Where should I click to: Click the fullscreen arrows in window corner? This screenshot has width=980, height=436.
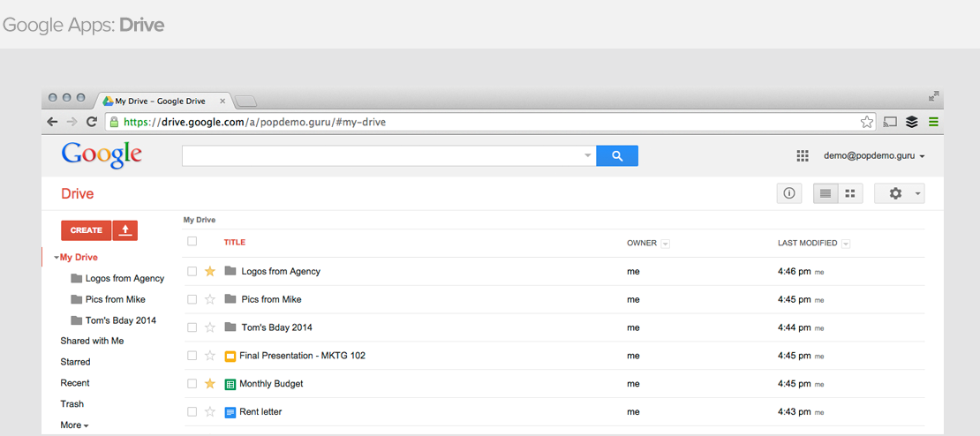[934, 97]
